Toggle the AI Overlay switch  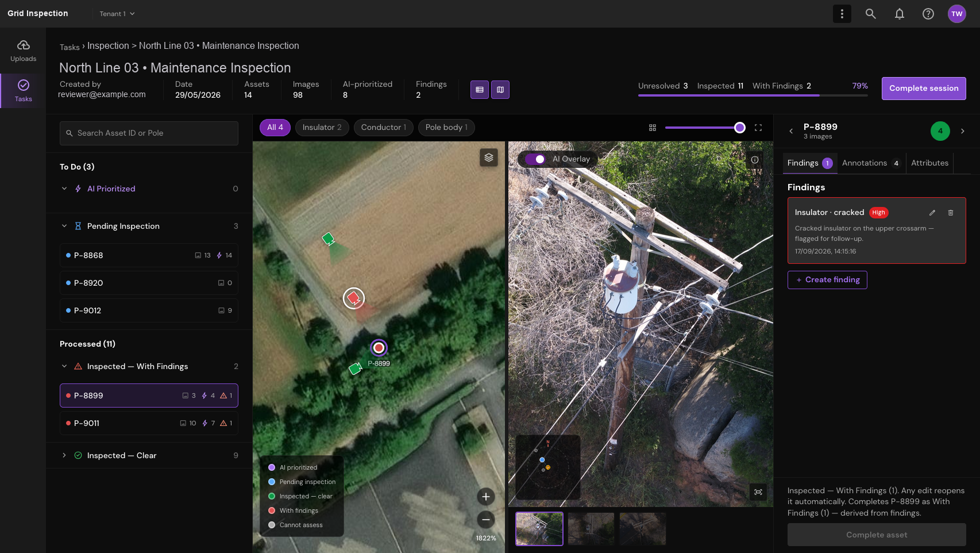(535, 159)
